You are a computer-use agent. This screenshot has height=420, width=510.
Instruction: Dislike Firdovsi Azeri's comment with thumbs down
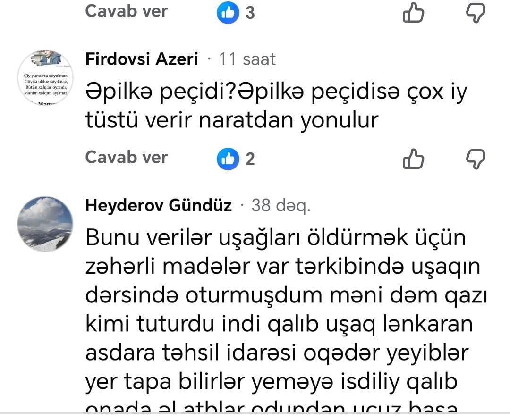pos(475,159)
